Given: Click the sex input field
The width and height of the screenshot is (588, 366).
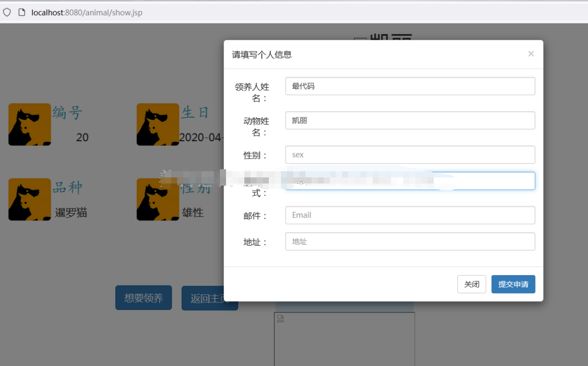Looking at the screenshot, I should tap(410, 154).
